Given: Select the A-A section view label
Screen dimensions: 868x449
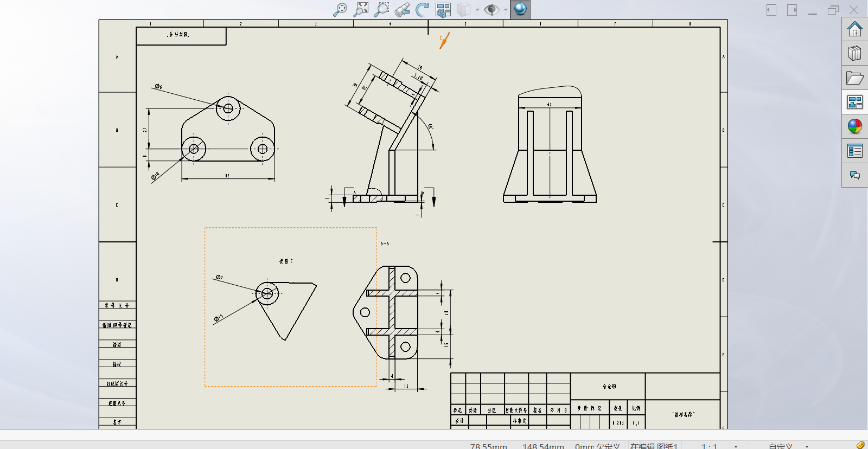Looking at the screenshot, I should (385, 244).
